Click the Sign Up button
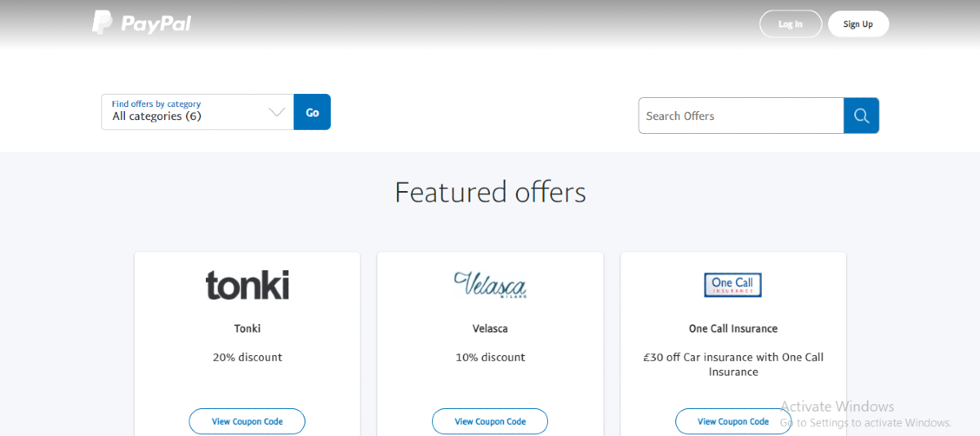The height and width of the screenshot is (436, 980). coord(857,24)
